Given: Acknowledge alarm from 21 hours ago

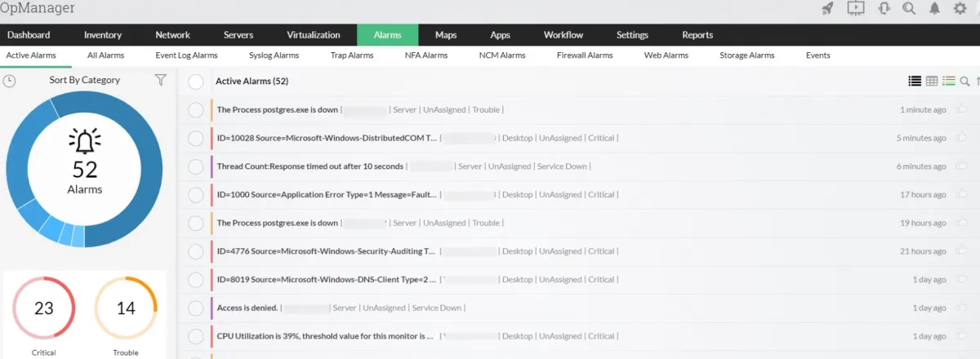Looking at the screenshot, I should [x=960, y=251].
